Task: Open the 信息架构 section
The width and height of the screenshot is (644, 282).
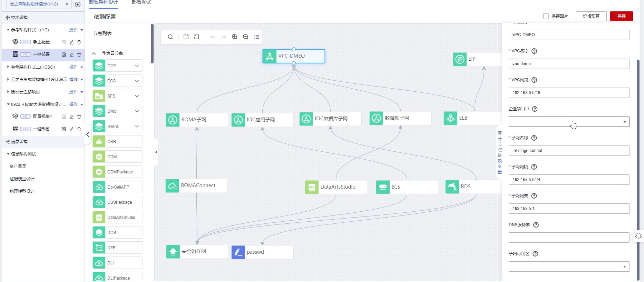Action: (x=19, y=142)
